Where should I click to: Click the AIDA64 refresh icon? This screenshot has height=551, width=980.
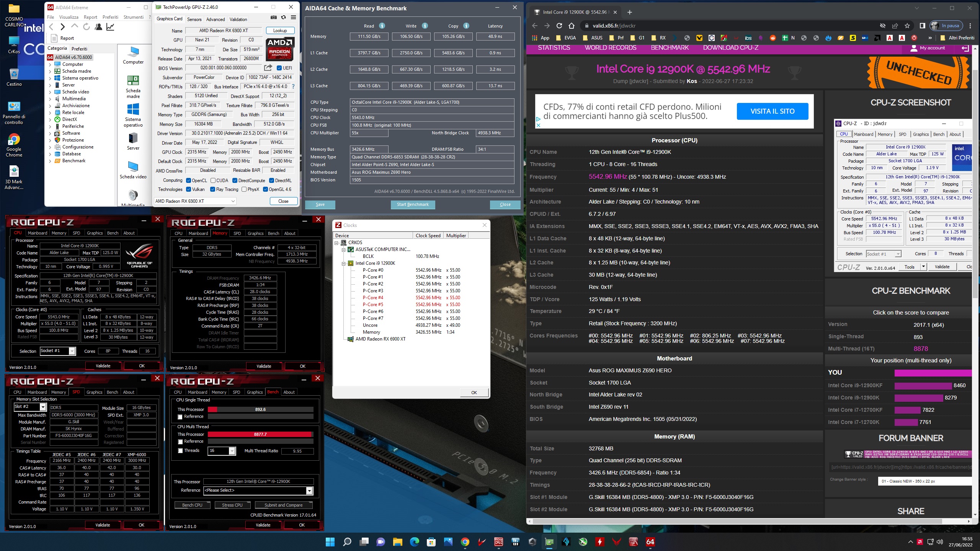[87, 27]
